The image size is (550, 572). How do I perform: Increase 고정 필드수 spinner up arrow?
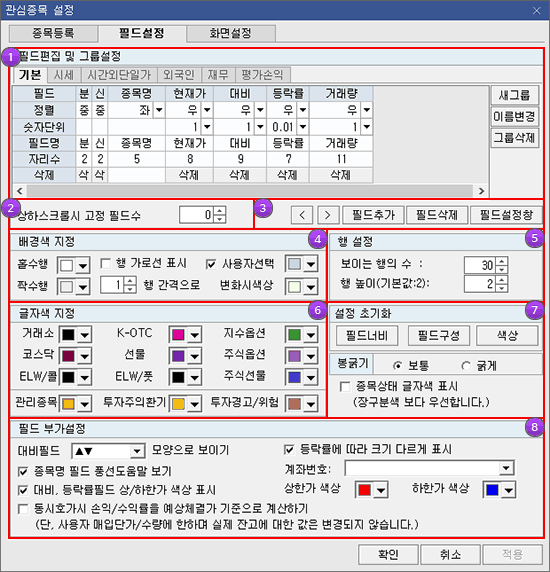point(220,211)
